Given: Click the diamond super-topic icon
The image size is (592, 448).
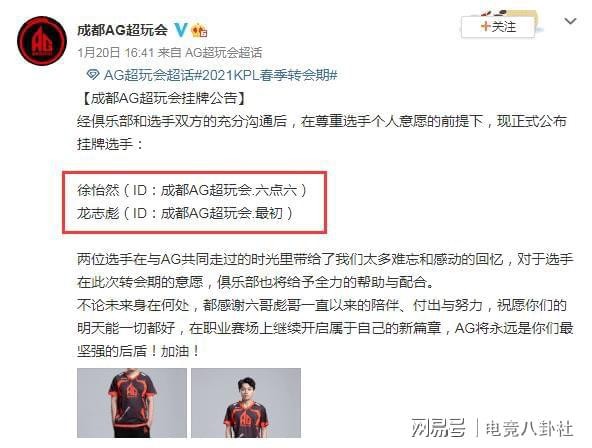Looking at the screenshot, I should [93, 74].
